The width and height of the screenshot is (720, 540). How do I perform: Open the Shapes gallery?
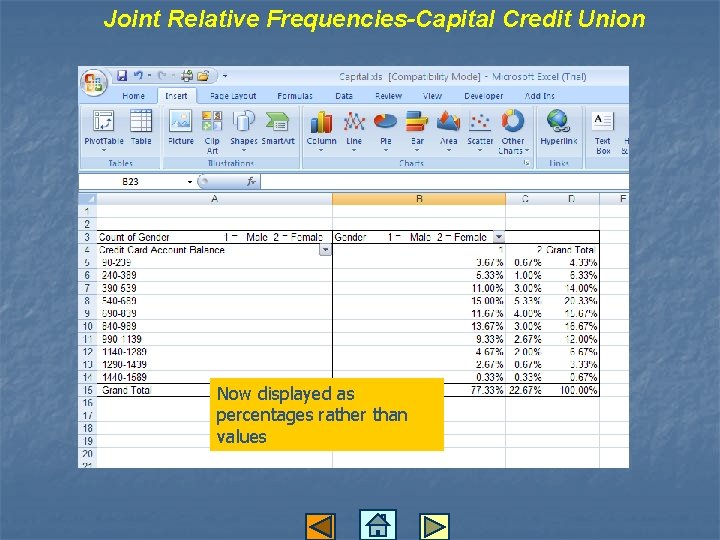pyautogui.click(x=243, y=130)
